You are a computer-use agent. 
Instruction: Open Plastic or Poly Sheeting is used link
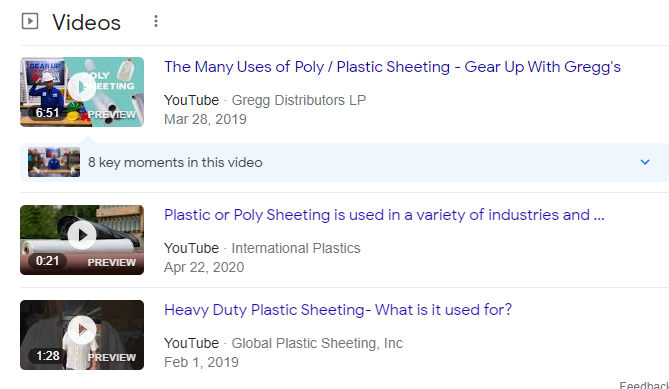click(x=384, y=215)
